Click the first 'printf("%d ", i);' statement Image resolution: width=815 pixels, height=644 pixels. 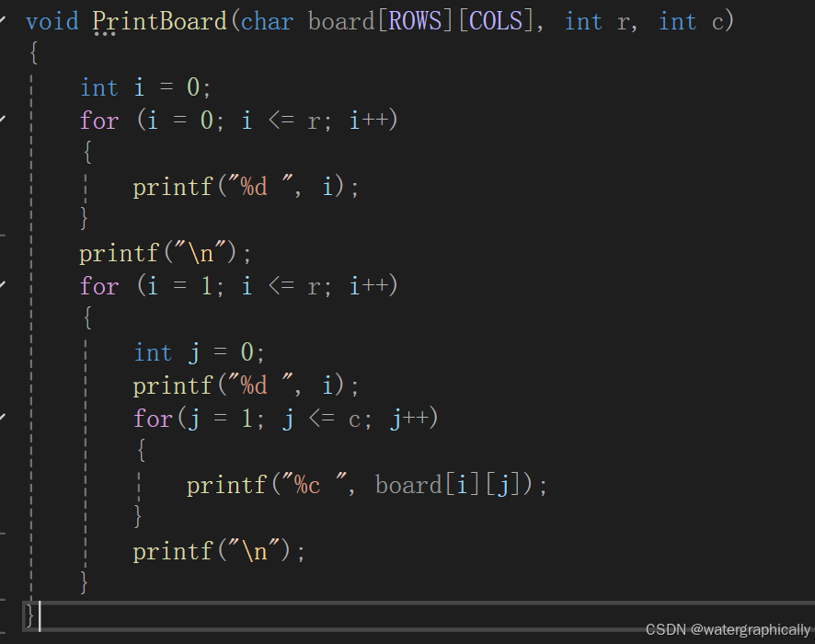click(x=246, y=187)
